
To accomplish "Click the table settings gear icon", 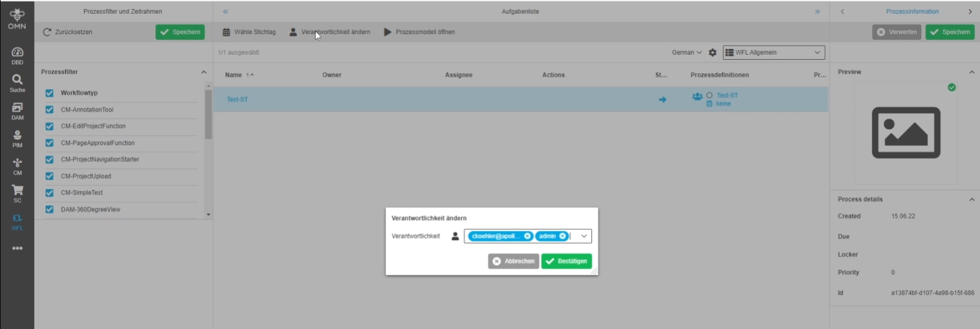I will (x=713, y=52).
